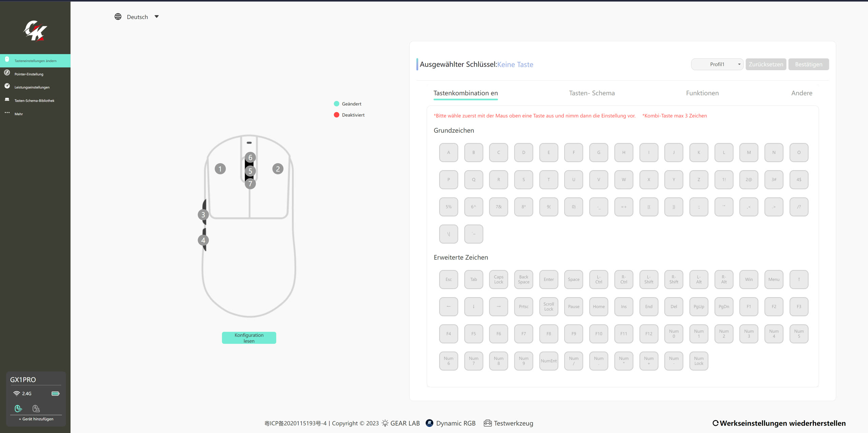This screenshot has width=868, height=433.
Task: Select mouse button 1 on the diagram
Action: click(x=220, y=169)
